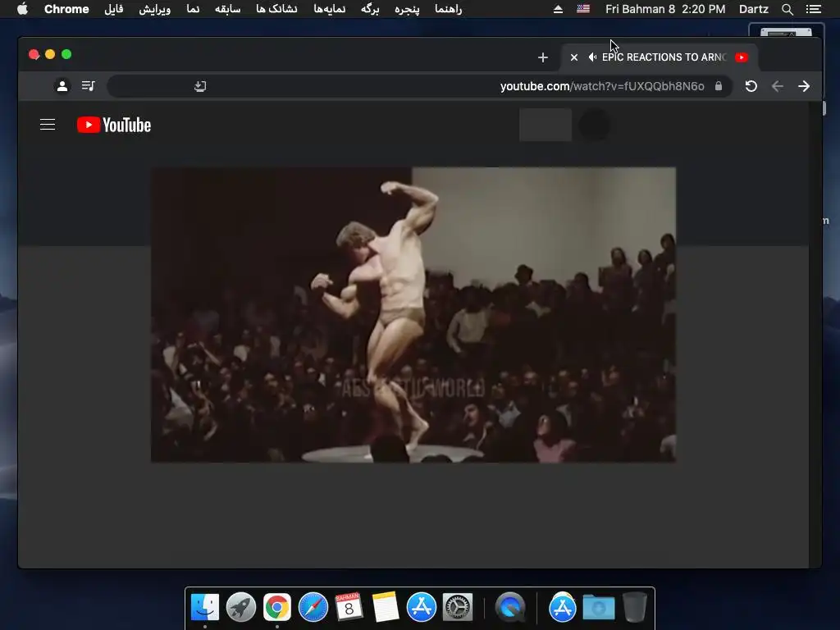
Task: Select the EPIC REACTIONS TO ARNO tab
Action: click(660, 57)
